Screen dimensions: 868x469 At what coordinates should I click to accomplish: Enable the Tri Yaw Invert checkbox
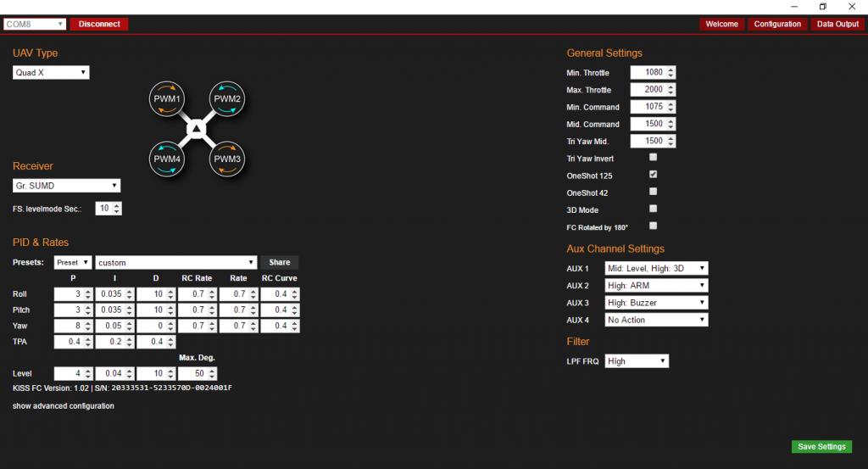click(x=653, y=158)
